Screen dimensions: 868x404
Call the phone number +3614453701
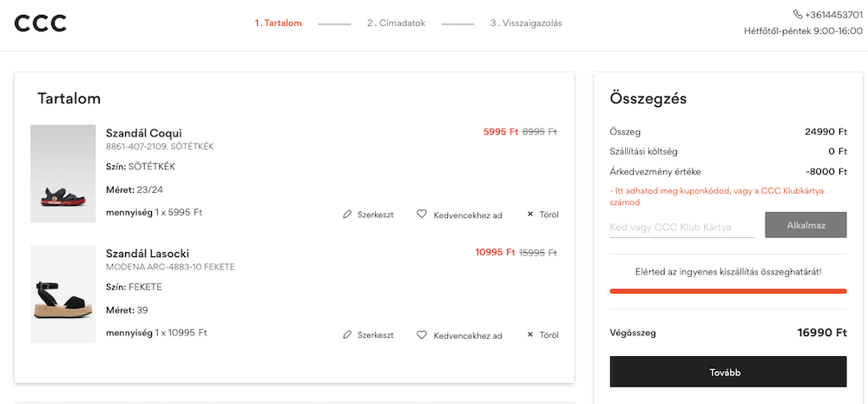[x=835, y=15]
